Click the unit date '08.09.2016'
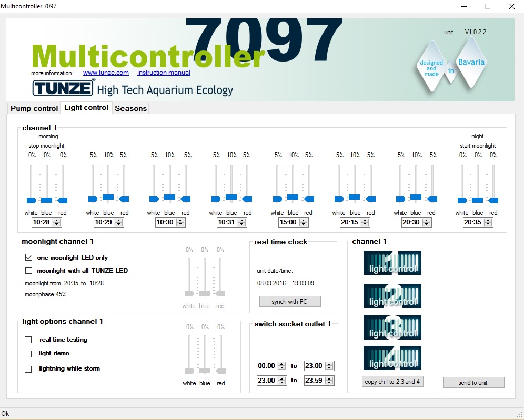This screenshot has width=524, height=420. pos(271,283)
